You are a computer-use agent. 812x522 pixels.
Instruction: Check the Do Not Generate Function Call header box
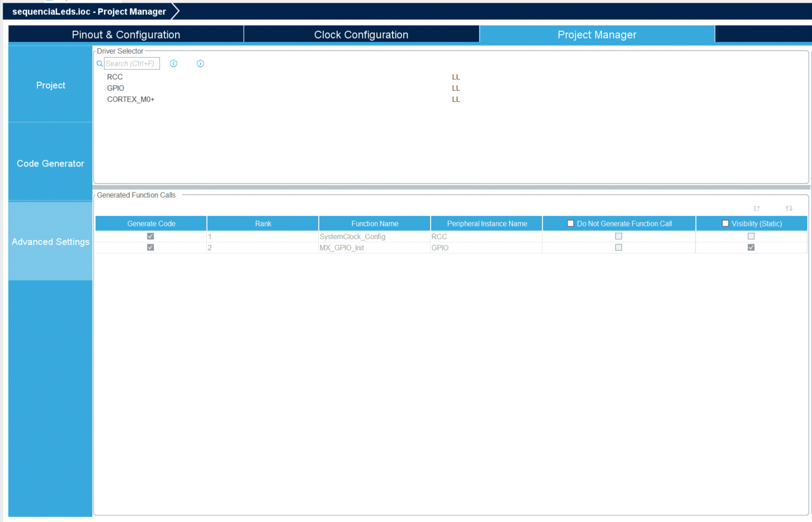[x=570, y=224]
